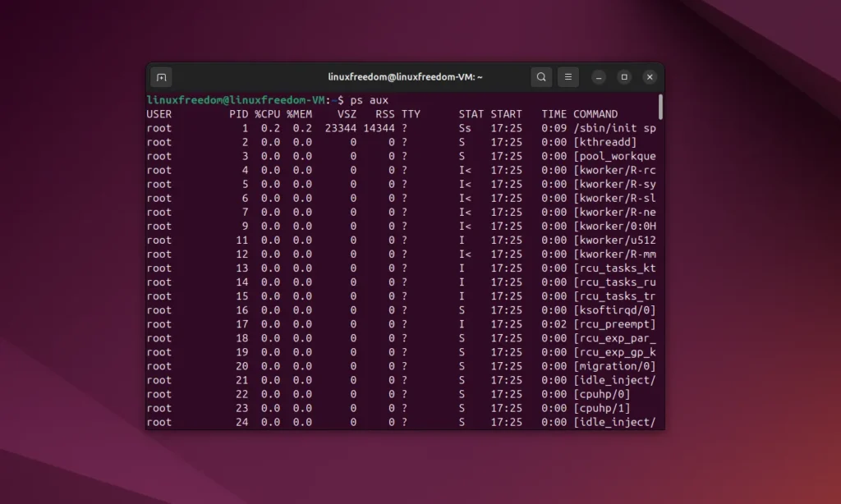Click the PID column header
Viewport: 841px width, 504px height.
(239, 114)
